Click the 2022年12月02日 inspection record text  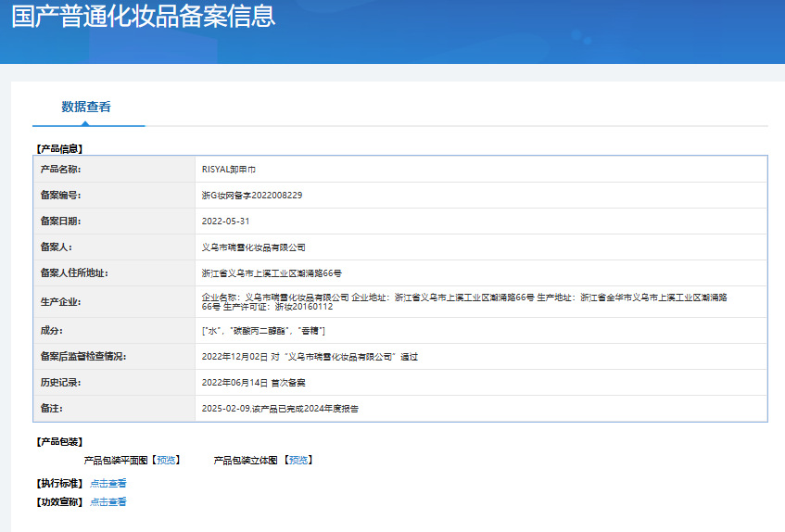pyautogui.click(x=310, y=357)
